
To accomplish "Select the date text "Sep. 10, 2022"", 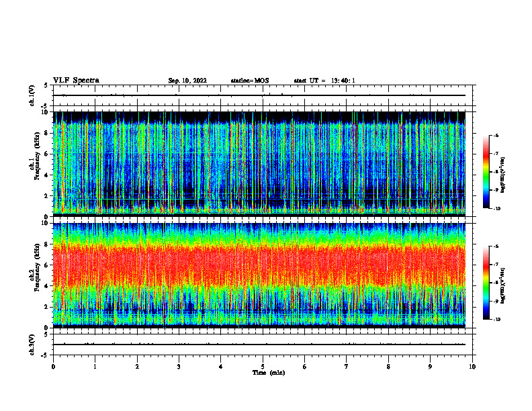I will point(187,81).
